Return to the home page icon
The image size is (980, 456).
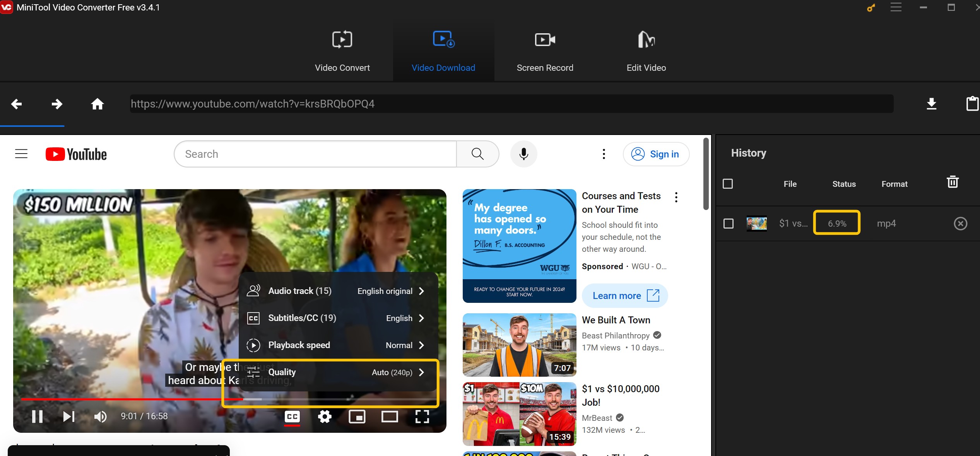pos(97,104)
